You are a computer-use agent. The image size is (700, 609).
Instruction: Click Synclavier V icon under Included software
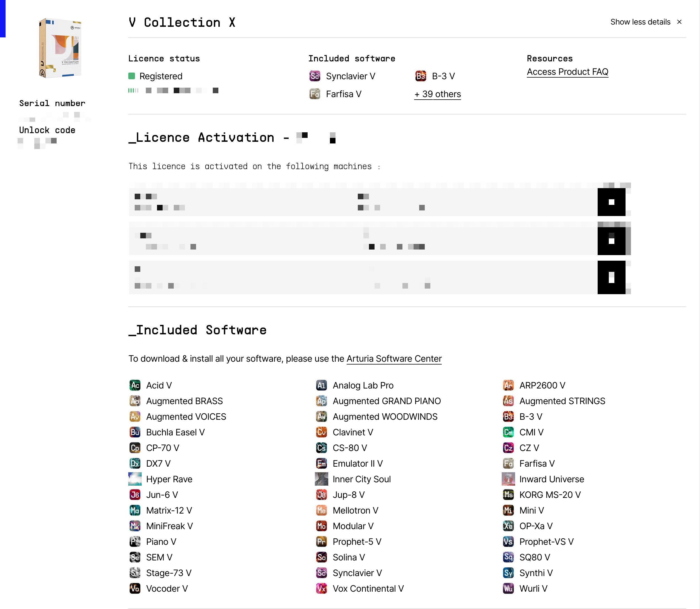[315, 76]
